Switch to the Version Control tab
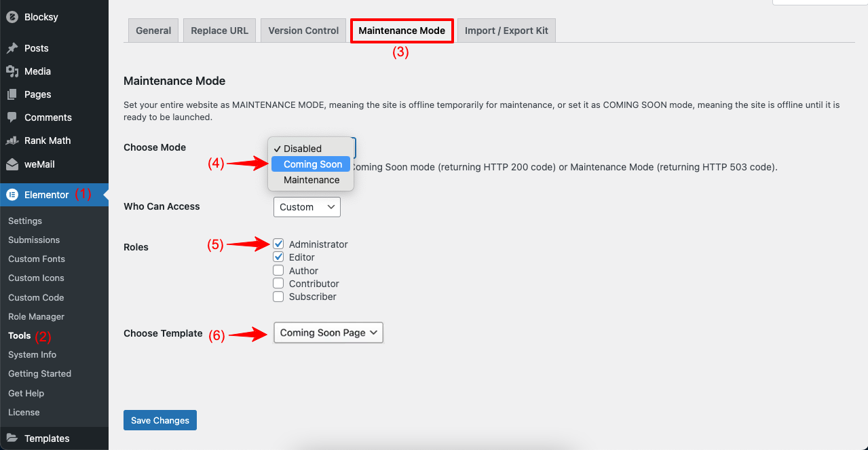The image size is (868, 450). pos(303,31)
